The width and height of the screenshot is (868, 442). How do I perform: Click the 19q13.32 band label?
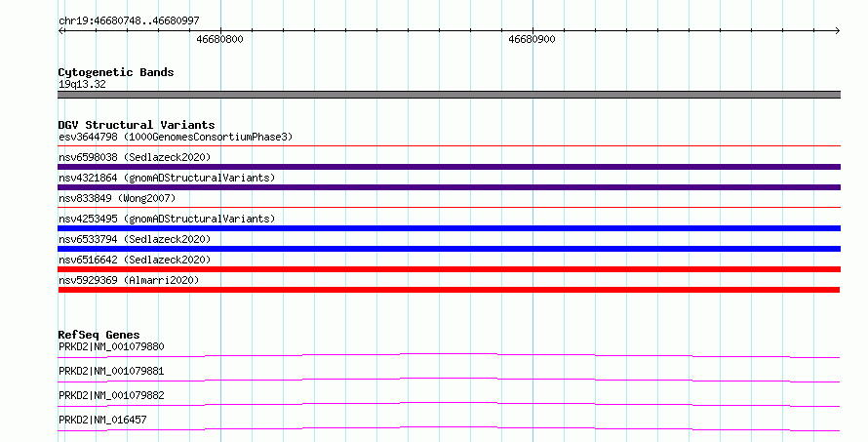click(82, 84)
